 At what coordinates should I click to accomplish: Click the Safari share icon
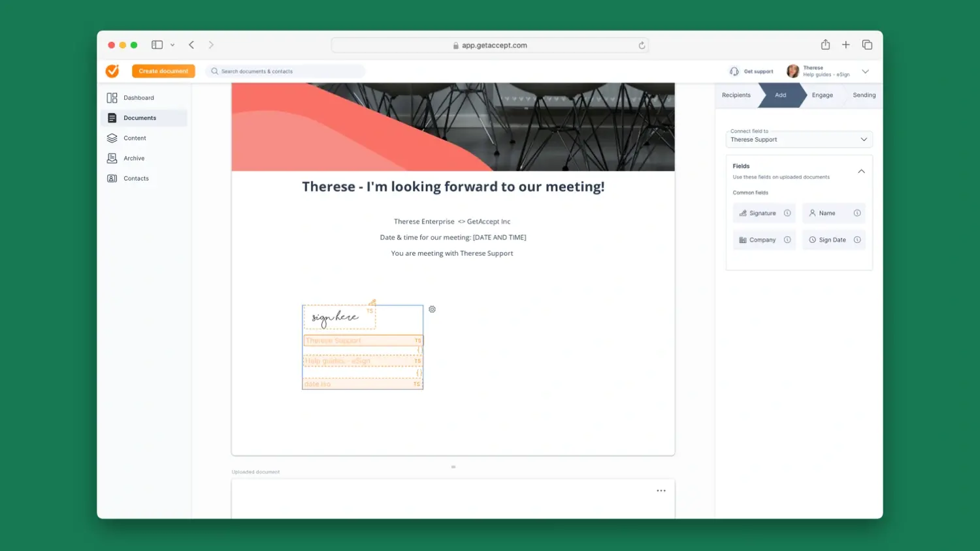click(x=825, y=44)
